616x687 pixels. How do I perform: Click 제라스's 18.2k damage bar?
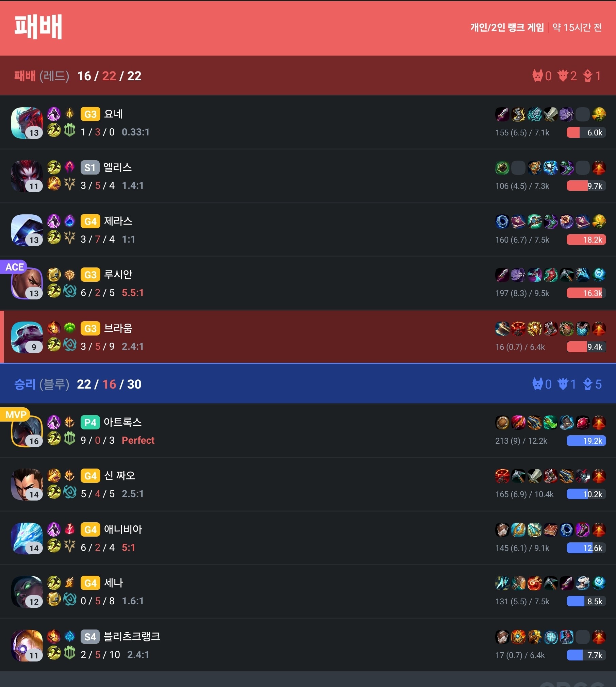(x=586, y=240)
